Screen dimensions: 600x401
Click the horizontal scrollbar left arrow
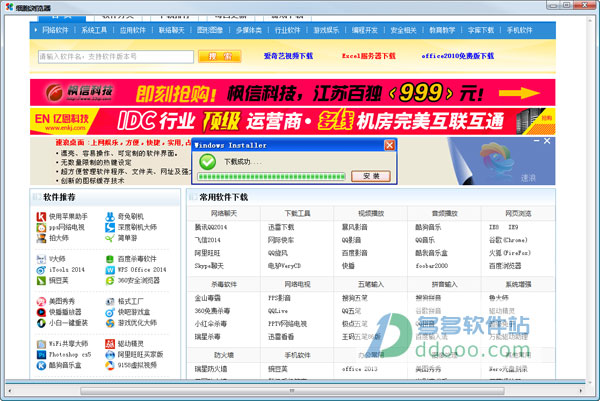tap(10, 391)
